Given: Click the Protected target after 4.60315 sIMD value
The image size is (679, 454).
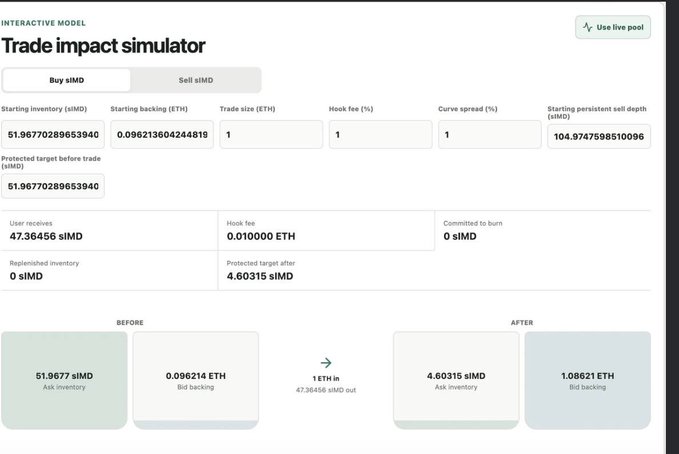Looking at the screenshot, I should pyautogui.click(x=260, y=276).
